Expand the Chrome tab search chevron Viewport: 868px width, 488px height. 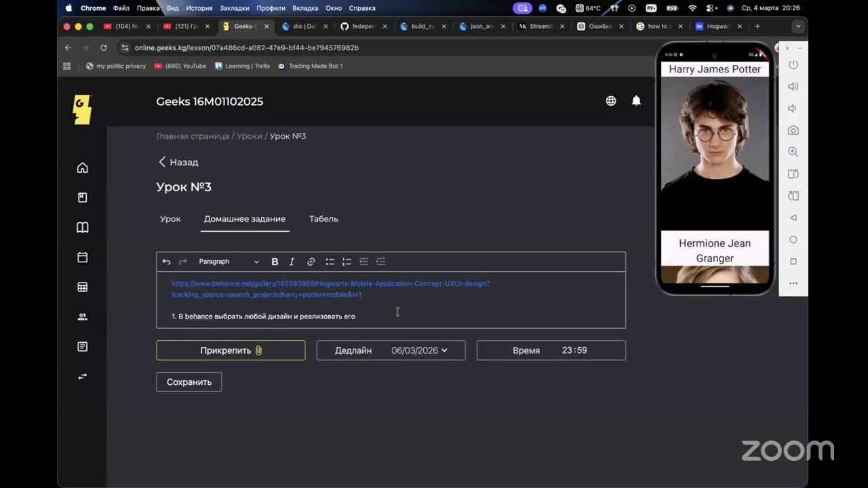click(x=798, y=26)
